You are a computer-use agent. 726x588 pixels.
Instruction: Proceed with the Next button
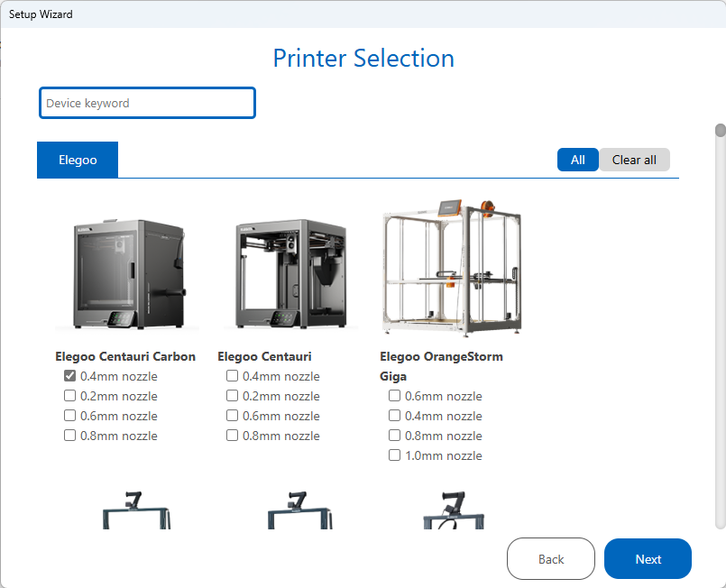[648, 559]
